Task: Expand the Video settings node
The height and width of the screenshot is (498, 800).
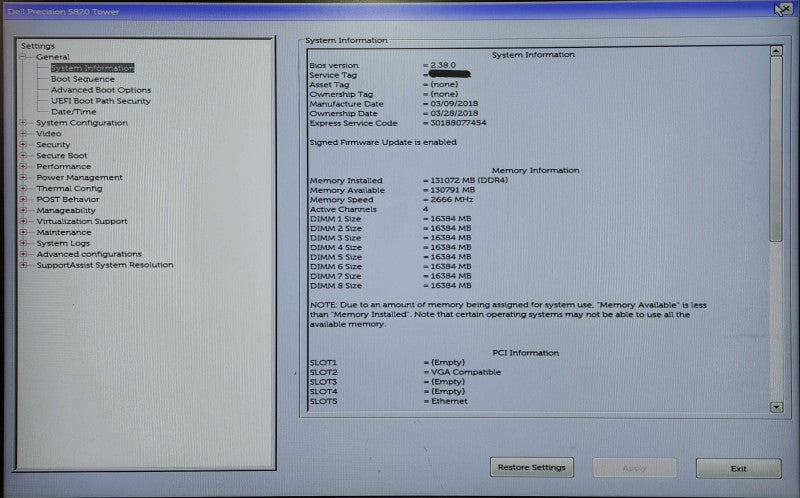Action: tap(22, 134)
